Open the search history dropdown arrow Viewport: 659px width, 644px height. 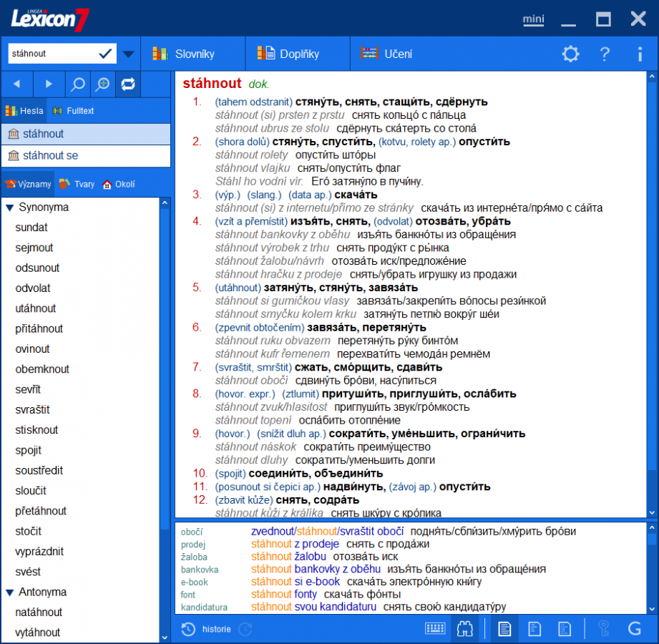[128, 53]
